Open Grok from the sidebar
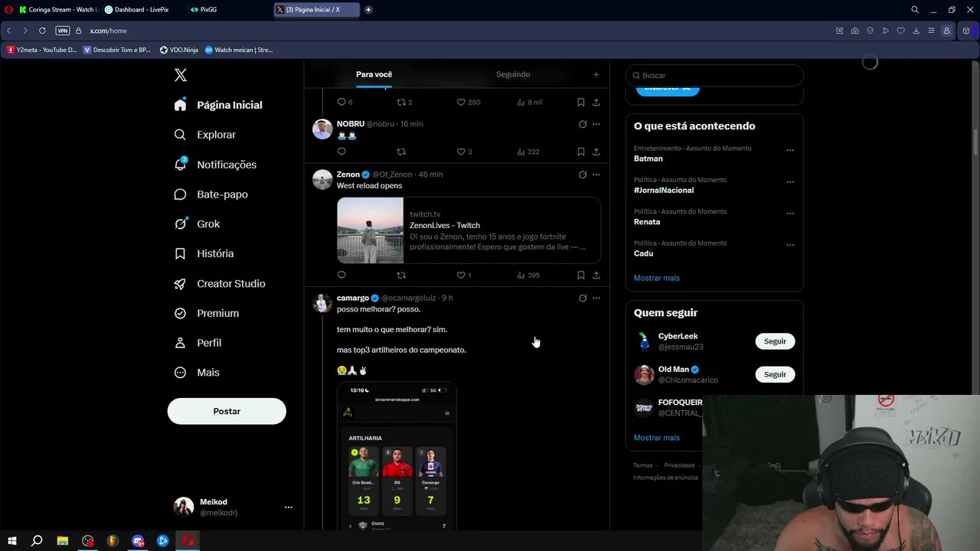The image size is (980, 551). tap(197, 224)
